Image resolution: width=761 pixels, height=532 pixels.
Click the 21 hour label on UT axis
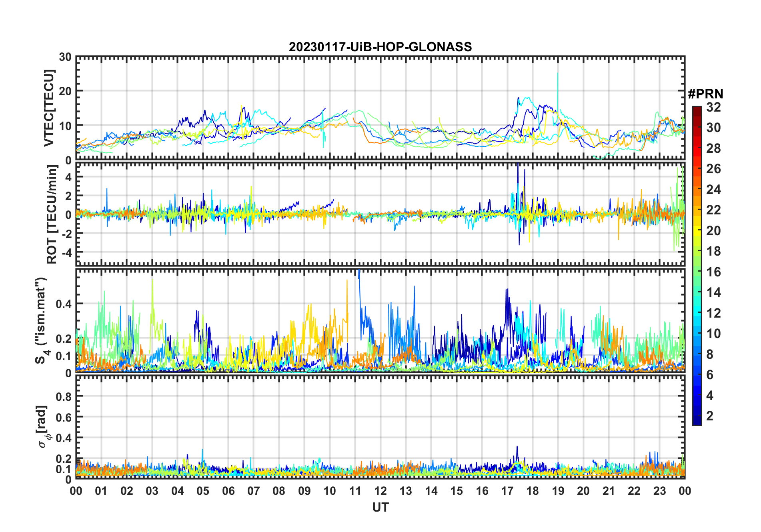(609, 491)
